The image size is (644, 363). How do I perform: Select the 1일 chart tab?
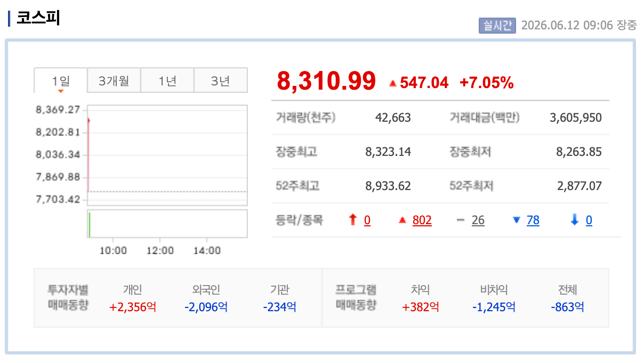61,81
